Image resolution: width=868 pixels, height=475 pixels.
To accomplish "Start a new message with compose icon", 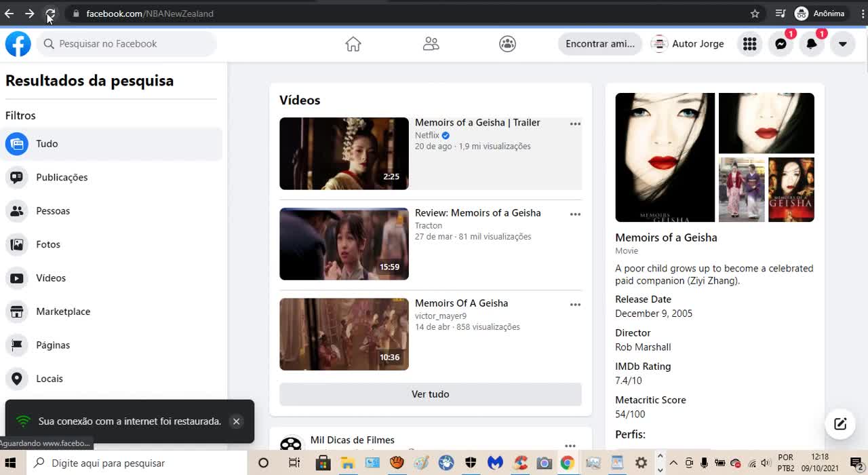I will tap(840, 424).
